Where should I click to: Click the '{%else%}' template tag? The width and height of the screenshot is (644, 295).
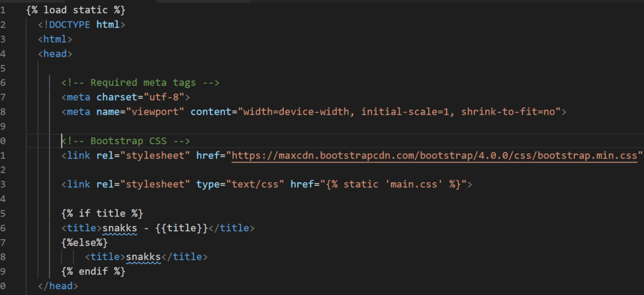point(84,242)
